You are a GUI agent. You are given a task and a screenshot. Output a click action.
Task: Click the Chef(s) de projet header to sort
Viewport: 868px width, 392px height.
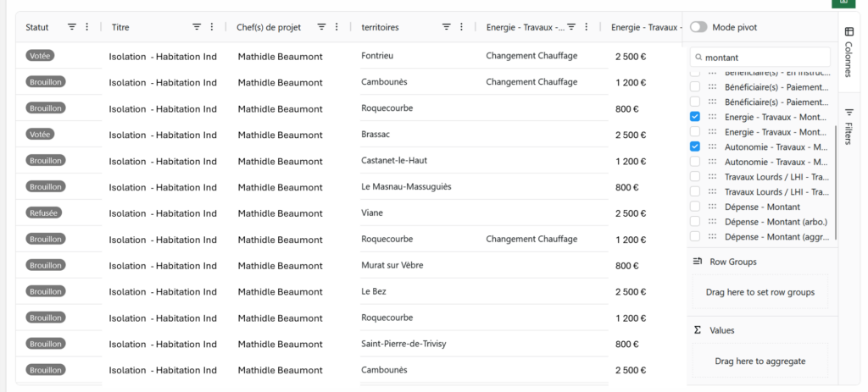(x=269, y=27)
